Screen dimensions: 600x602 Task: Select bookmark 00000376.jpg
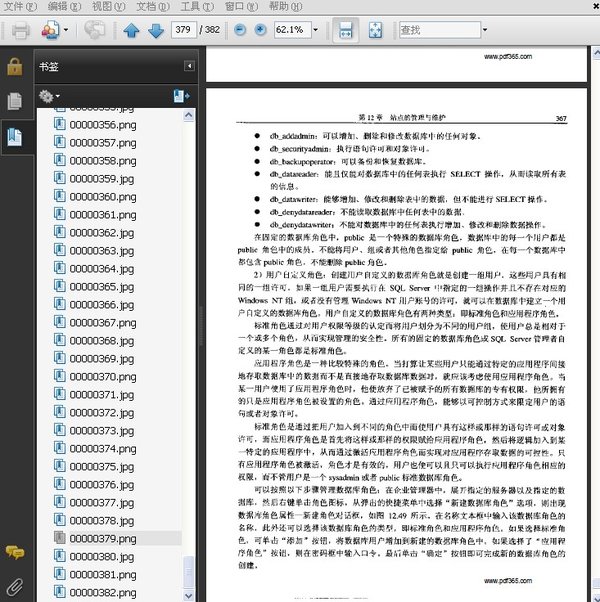[x=102, y=485]
